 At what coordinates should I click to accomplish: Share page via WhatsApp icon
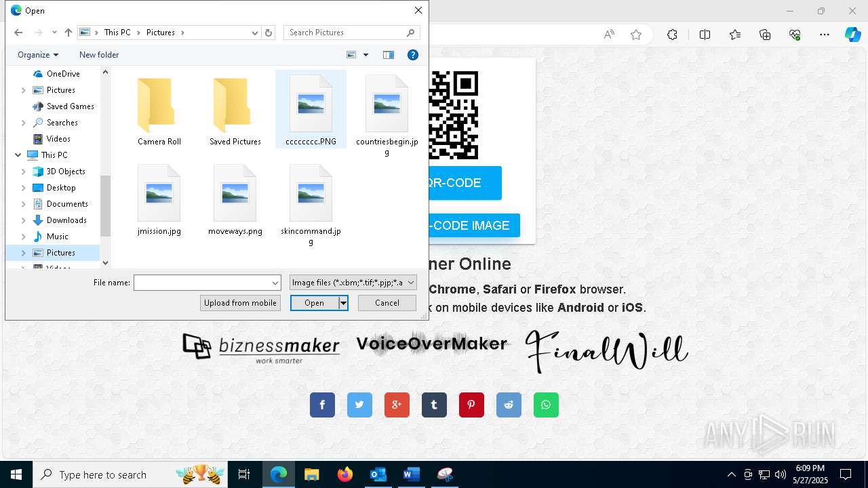[546, 405]
